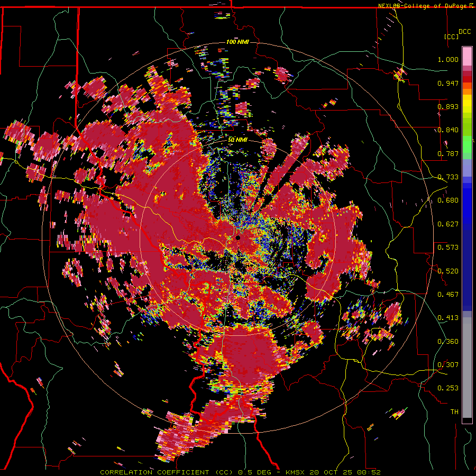Click the 0.787 legend value

click(x=448, y=153)
